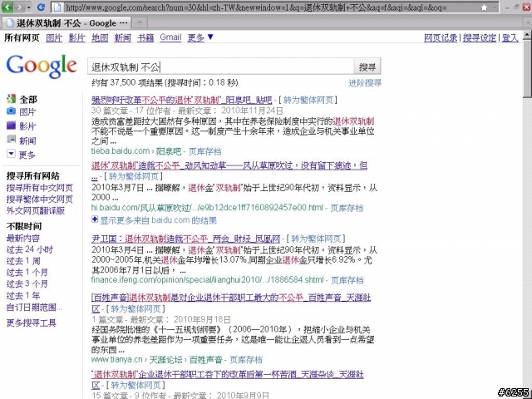
Task: Click the 图片 camera icon in sidebar
Action: [x=11, y=111]
